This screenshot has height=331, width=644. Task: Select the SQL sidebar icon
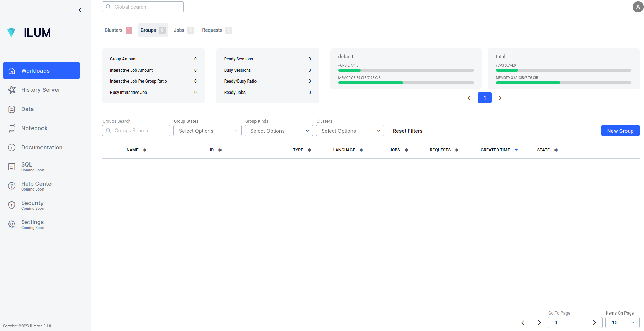tap(12, 167)
